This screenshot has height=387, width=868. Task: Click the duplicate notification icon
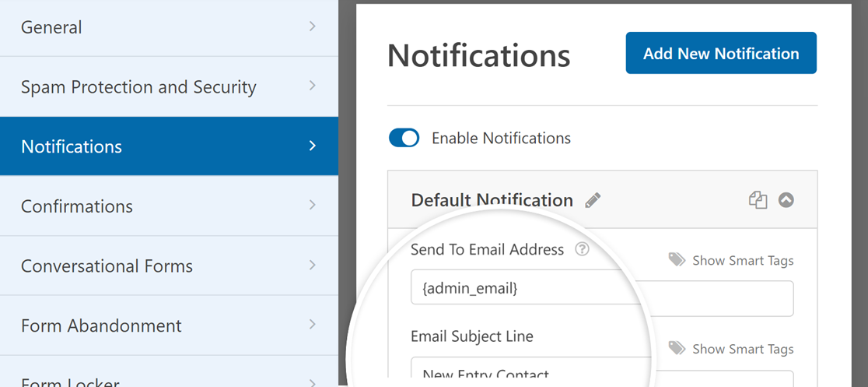pos(758,200)
